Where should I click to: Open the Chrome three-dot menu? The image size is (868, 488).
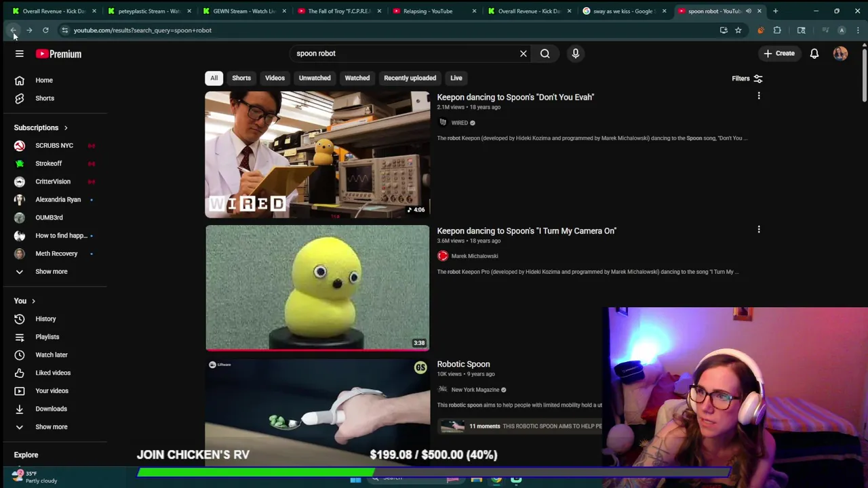point(858,30)
